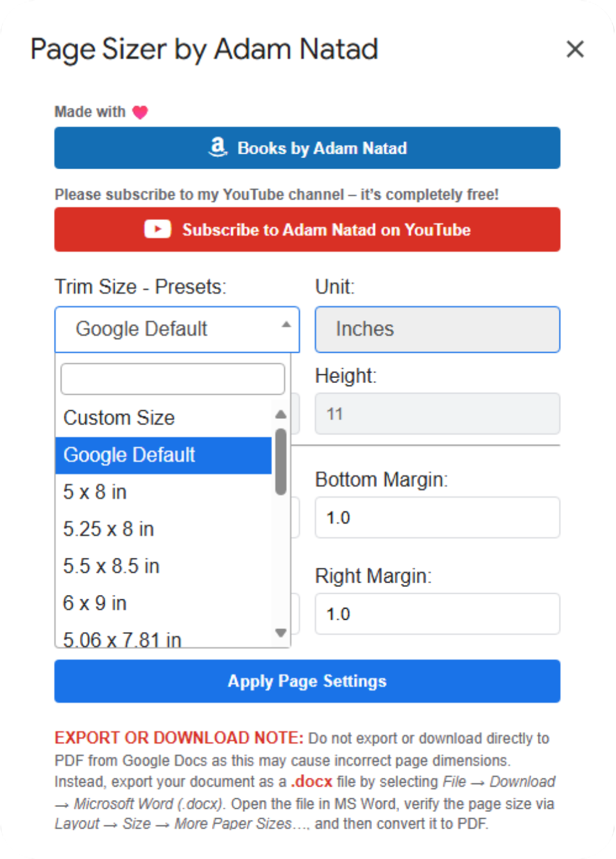The height and width of the screenshot is (859, 616).
Task: Select Custom Size preset
Action: click(119, 418)
